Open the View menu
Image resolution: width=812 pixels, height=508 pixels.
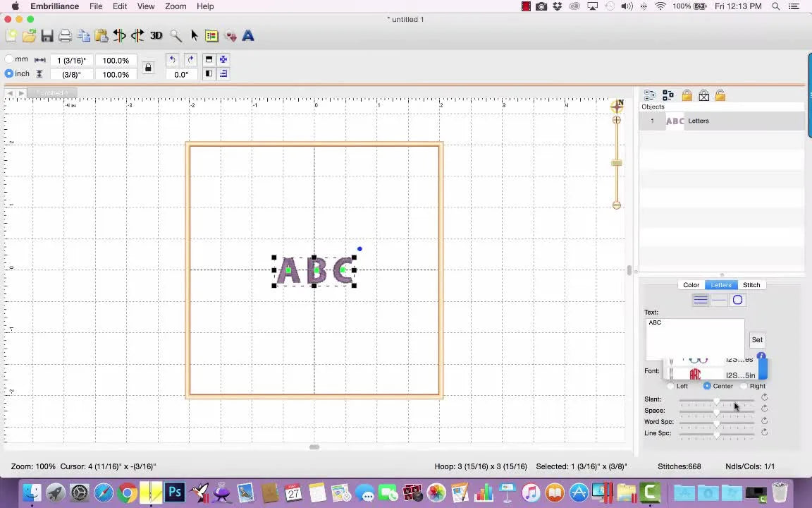coord(145,6)
